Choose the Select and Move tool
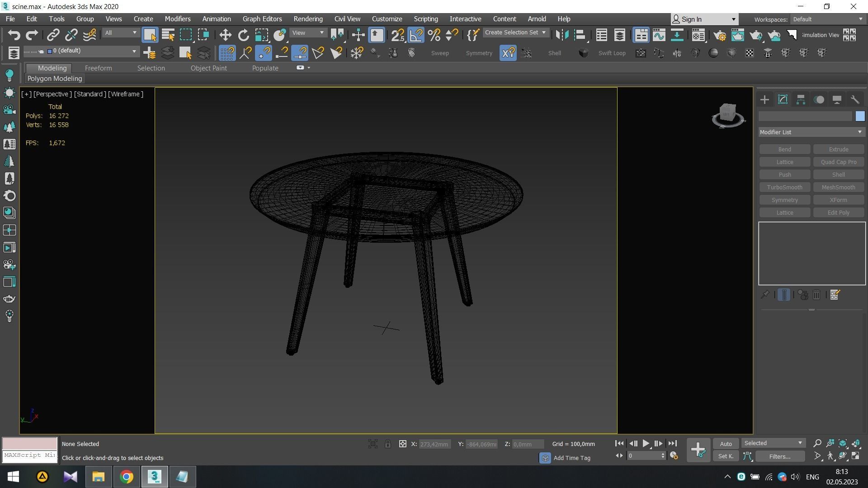 225,35
